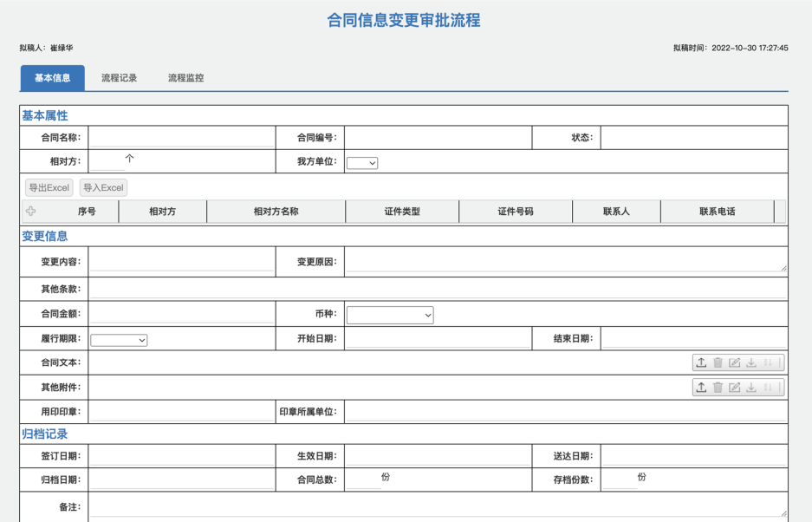Open the 币种 dropdown

point(389,314)
